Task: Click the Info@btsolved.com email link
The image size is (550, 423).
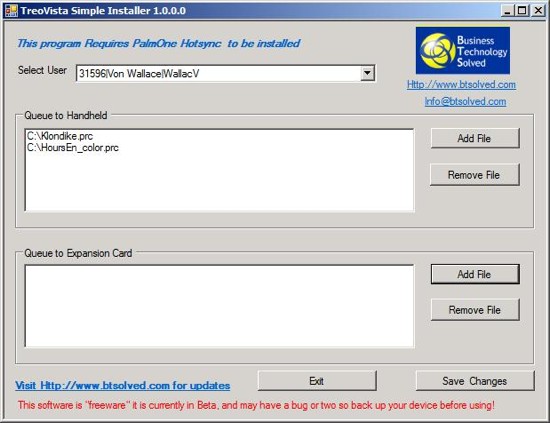Action: point(465,102)
